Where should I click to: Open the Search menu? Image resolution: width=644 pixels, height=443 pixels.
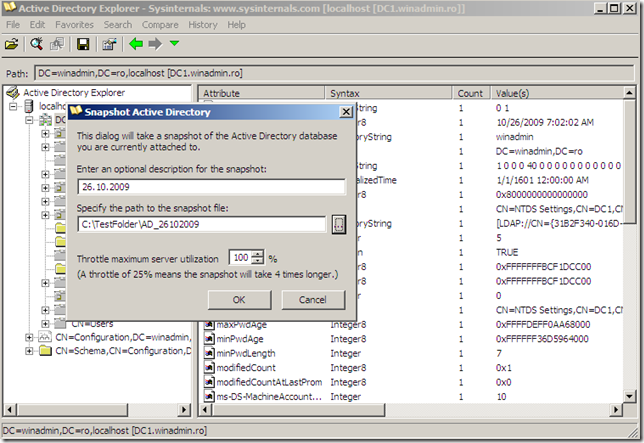[118, 25]
